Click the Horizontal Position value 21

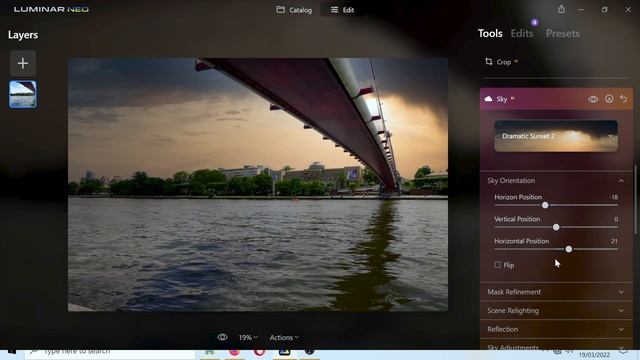[x=614, y=241]
